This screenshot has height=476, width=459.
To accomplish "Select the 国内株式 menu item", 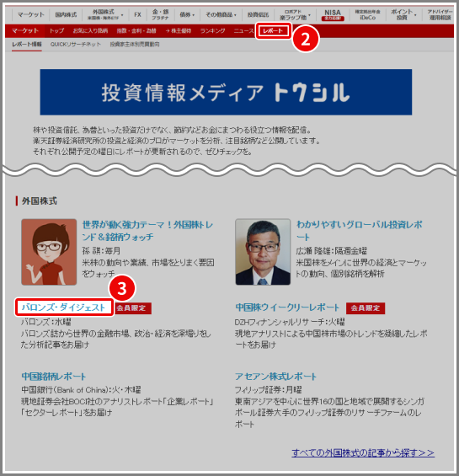I will tap(66, 14).
